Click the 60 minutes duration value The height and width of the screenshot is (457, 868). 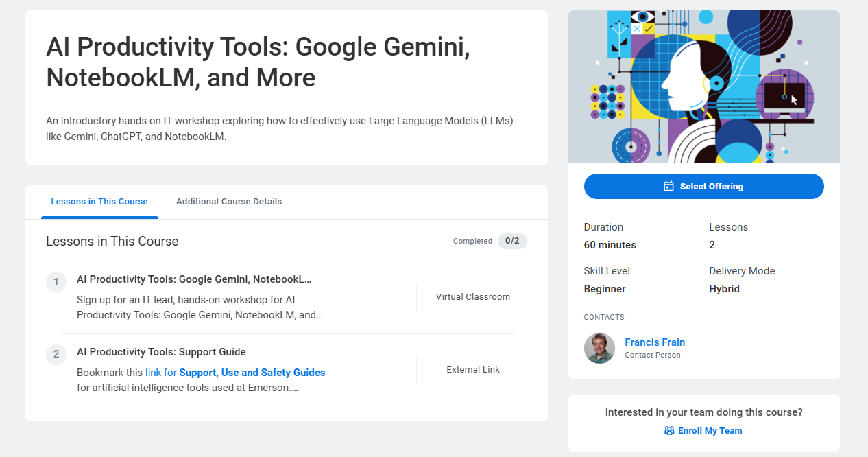pyautogui.click(x=610, y=245)
